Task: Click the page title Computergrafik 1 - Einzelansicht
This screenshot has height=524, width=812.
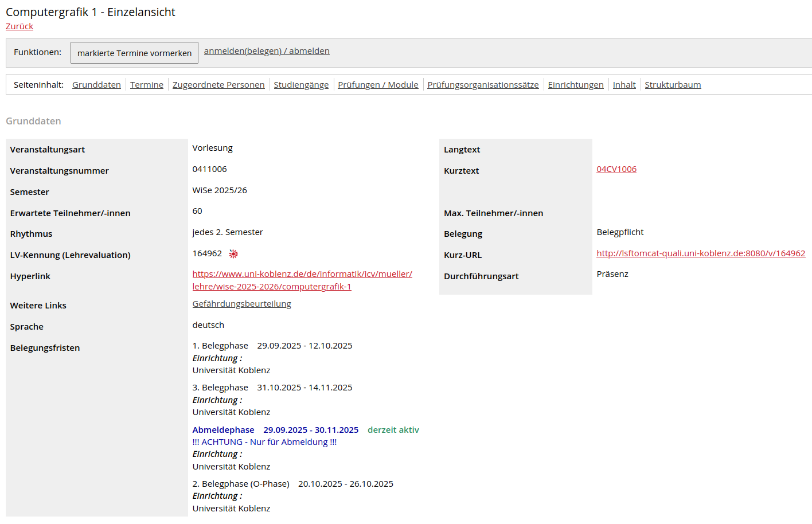Action: 89,12
